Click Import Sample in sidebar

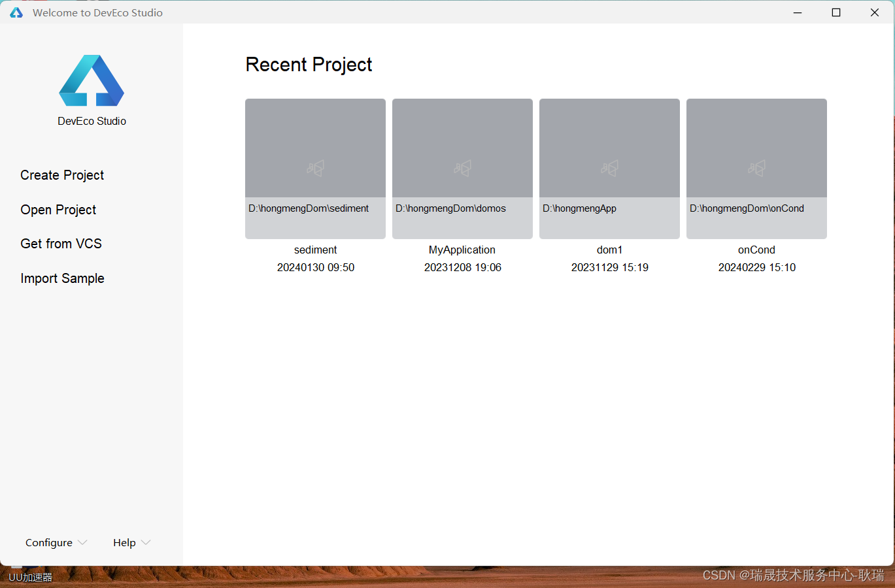point(62,278)
